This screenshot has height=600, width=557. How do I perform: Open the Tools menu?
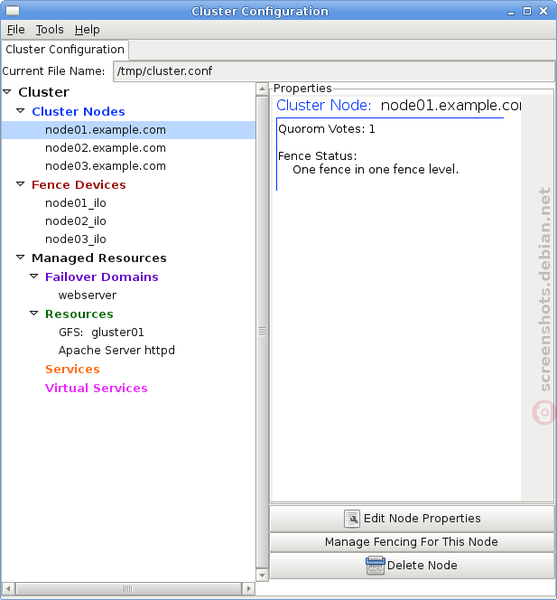tap(50, 29)
